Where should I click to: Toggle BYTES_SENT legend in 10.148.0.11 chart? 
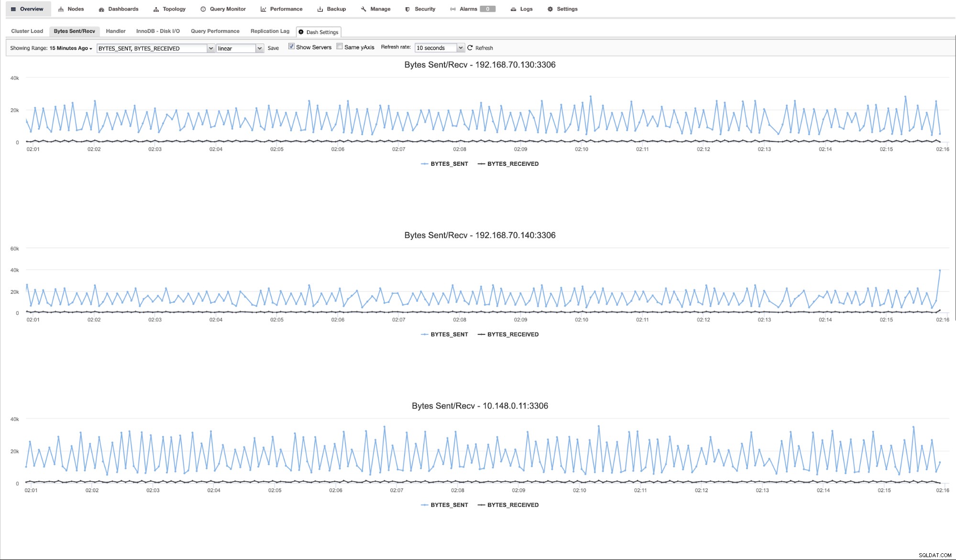[x=444, y=505]
